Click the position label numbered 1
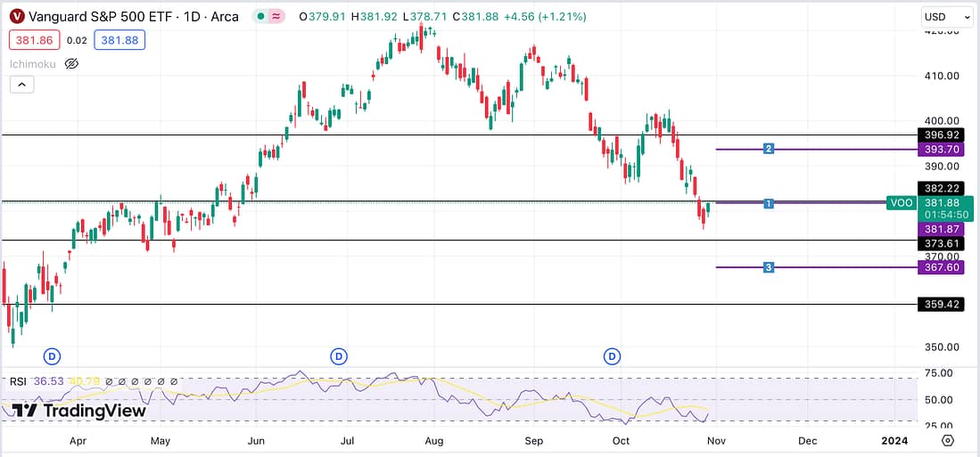Screen dimensions: 980x457 click(768, 204)
